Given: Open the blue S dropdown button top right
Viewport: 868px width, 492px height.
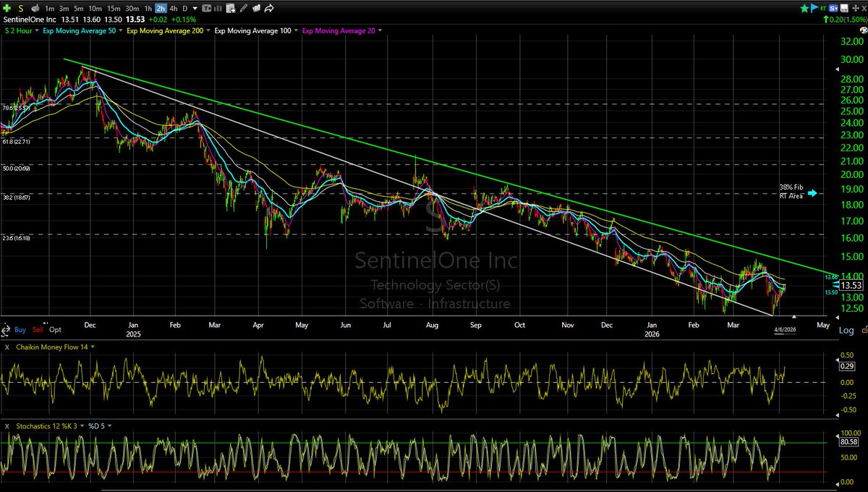Looking at the screenshot, I should (x=833, y=8).
